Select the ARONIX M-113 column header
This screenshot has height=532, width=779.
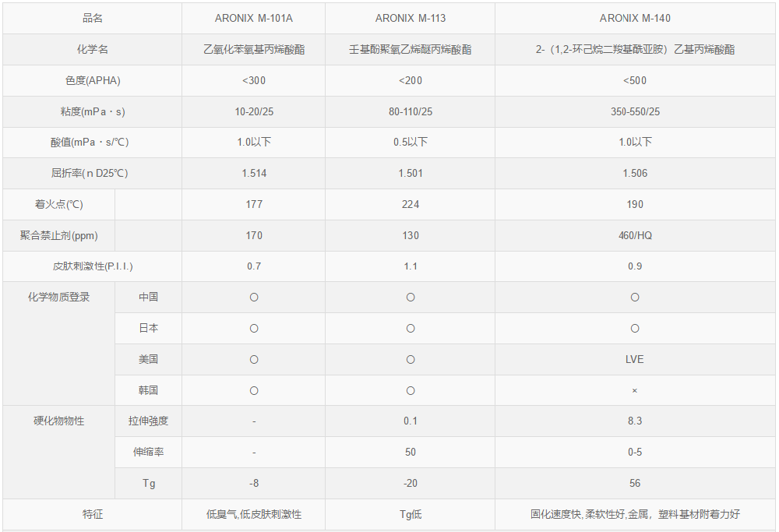(411, 18)
